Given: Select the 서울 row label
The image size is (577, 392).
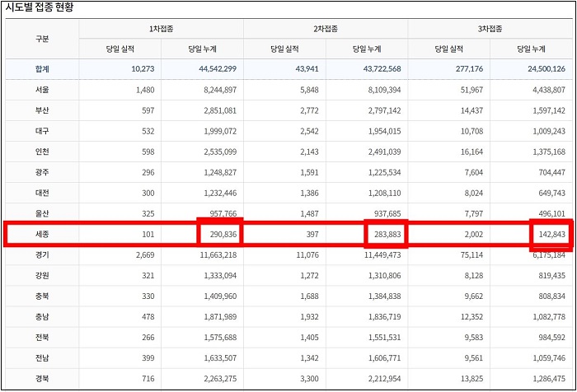Looking at the screenshot, I should tap(42, 90).
